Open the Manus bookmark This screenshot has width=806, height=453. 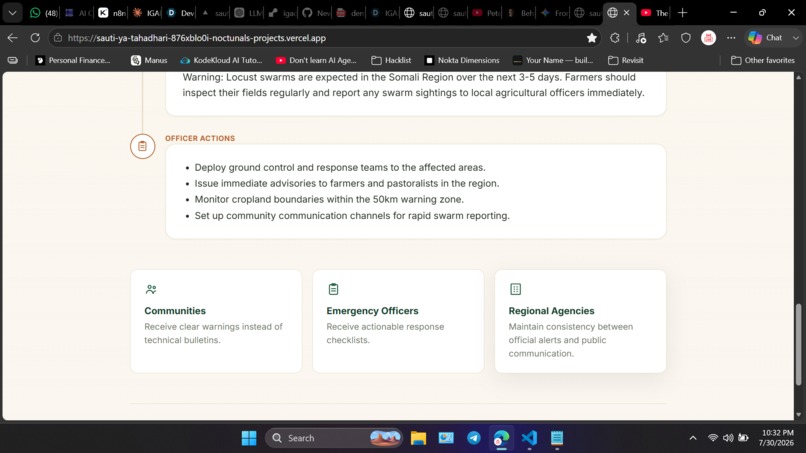click(x=149, y=60)
